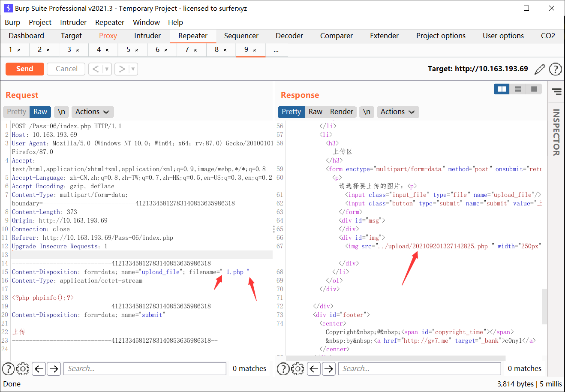Switch to tabbed layout view
Screen dimensions: 565x392
coord(534,89)
